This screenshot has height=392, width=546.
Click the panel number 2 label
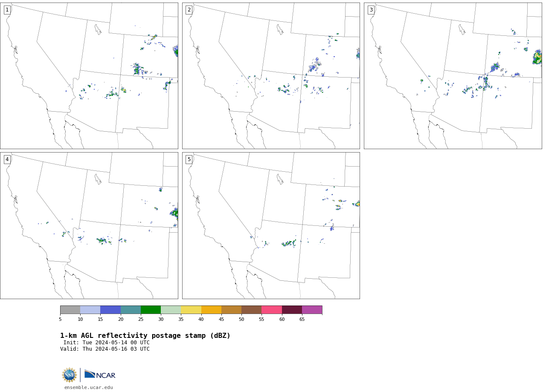point(189,10)
